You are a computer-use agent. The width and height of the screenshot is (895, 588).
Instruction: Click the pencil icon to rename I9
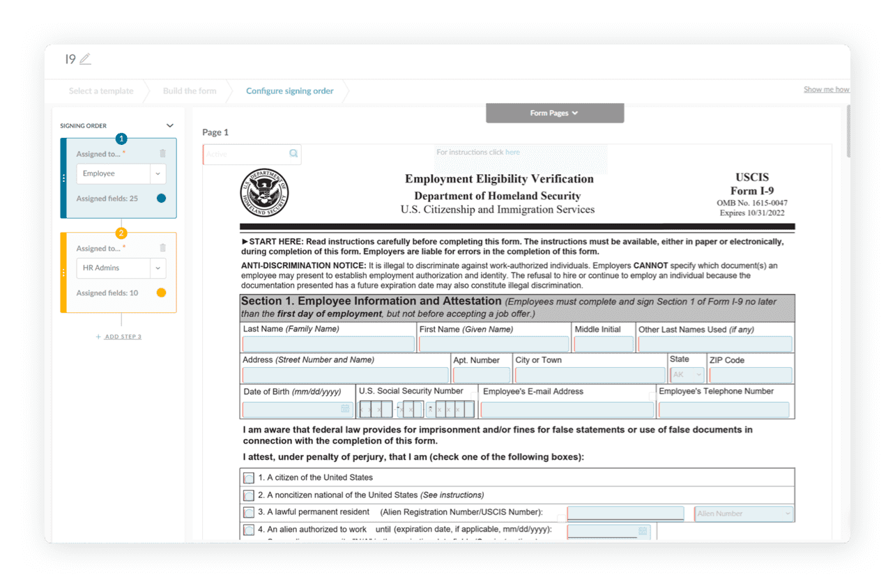[x=85, y=59]
